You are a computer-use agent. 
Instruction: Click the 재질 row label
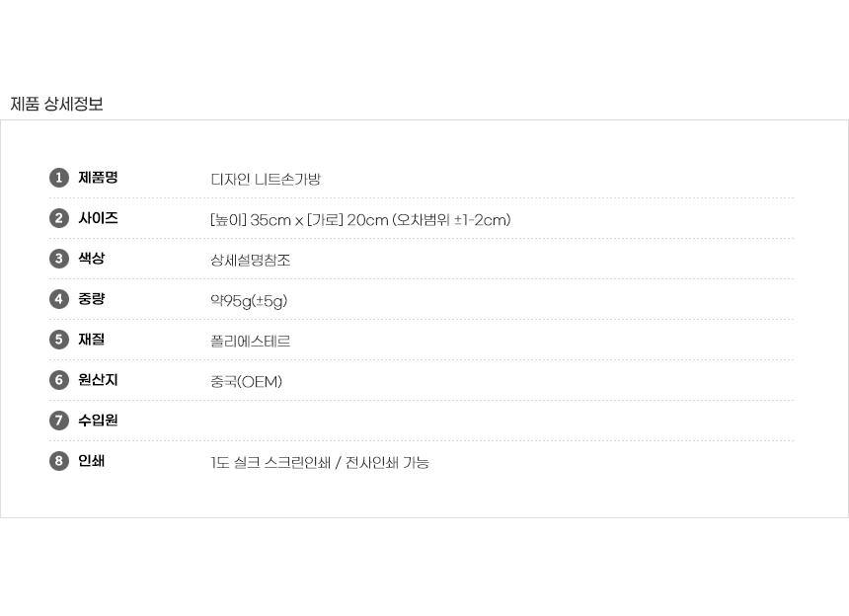pyautogui.click(x=92, y=340)
